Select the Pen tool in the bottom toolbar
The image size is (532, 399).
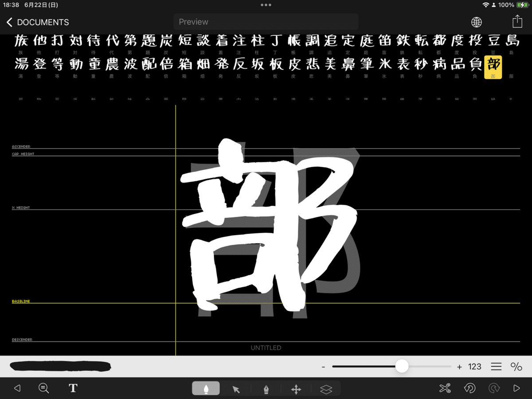tap(266, 388)
